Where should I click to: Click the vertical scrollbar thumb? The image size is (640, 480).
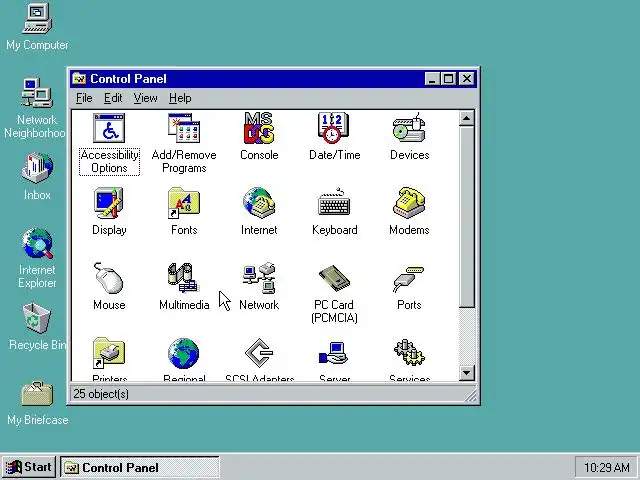pos(467,217)
